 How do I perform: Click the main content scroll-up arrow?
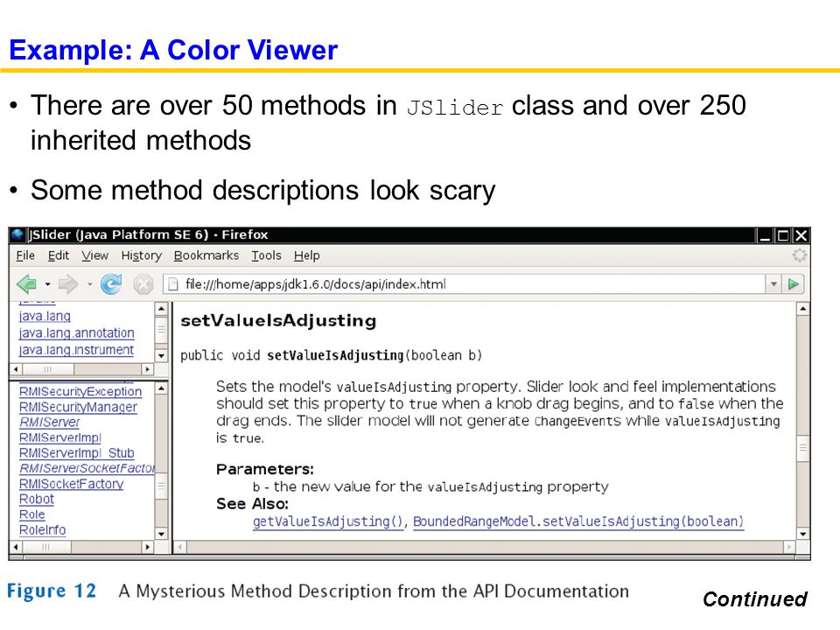tap(802, 309)
